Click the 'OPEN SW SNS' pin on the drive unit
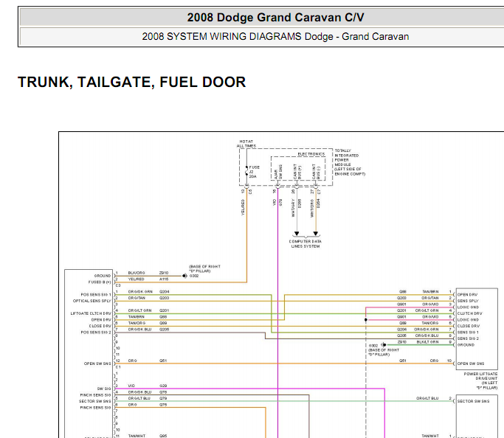Image resolution: width=504 pixels, height=438 pixels. tap(471, 364)
